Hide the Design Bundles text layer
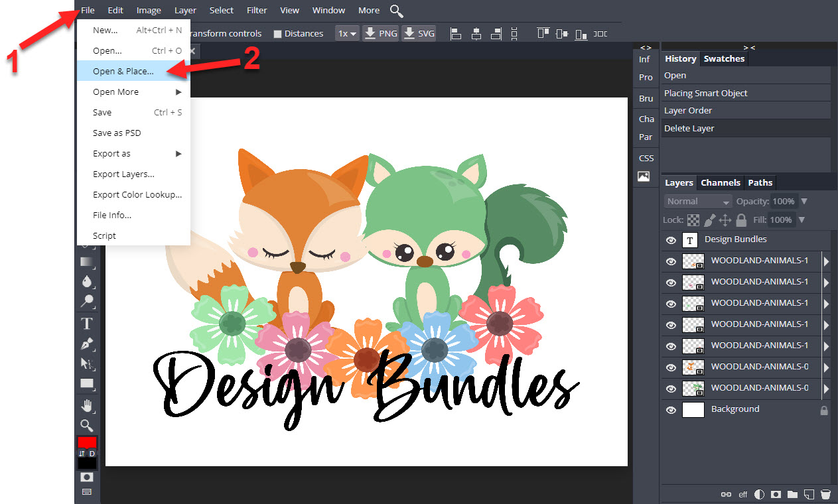The height and width of the screenshot is (504, 838). click(x=671, y=241)
